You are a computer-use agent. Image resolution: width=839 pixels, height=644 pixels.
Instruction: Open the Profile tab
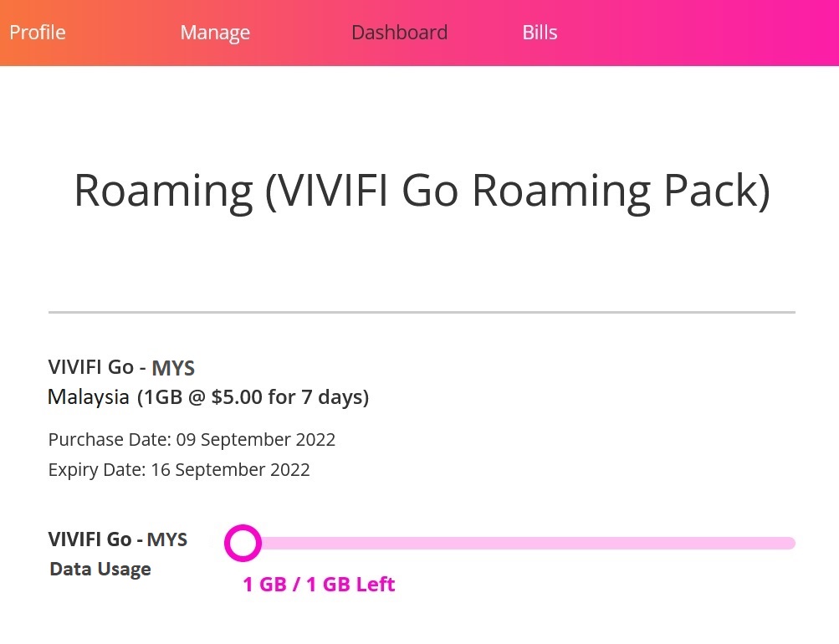tap(38, 33)
